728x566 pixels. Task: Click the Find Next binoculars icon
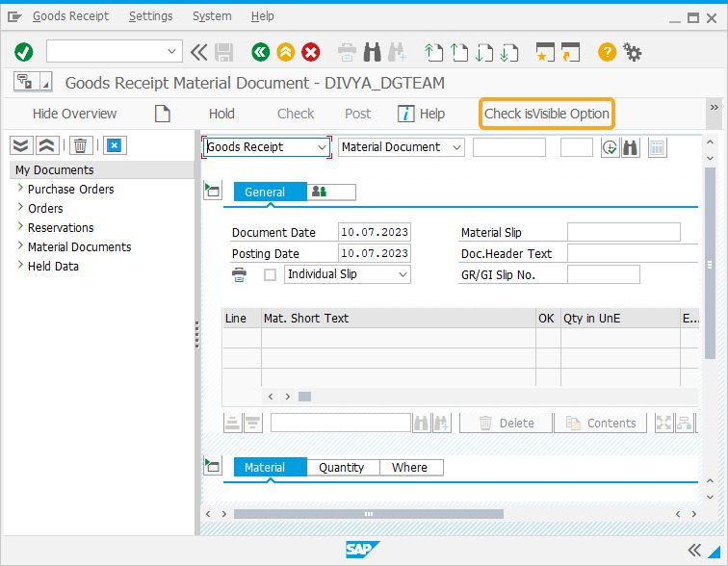[x=398, y=52]
